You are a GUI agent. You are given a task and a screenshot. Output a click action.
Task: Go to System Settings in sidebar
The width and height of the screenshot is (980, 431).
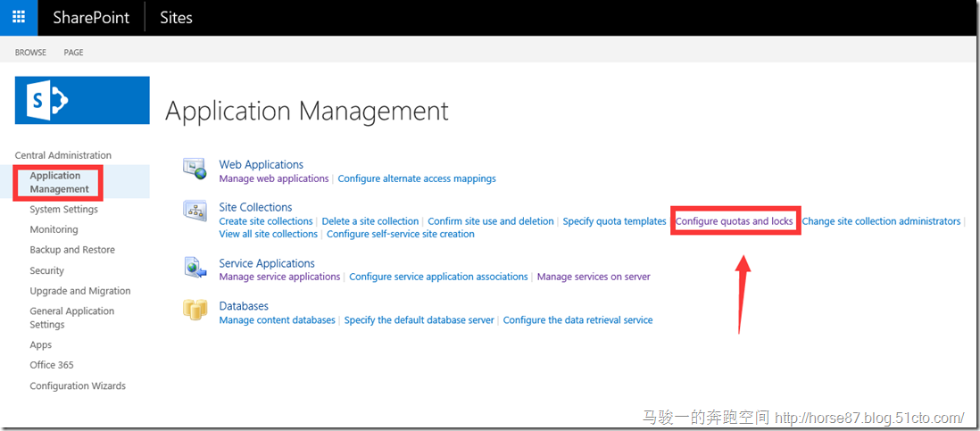pyautogui.click(x=63, y=209)
